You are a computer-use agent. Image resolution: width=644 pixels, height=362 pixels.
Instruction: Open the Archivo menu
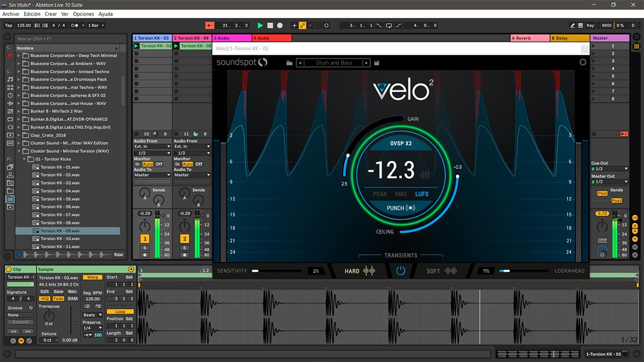click(x=11, y=14)
